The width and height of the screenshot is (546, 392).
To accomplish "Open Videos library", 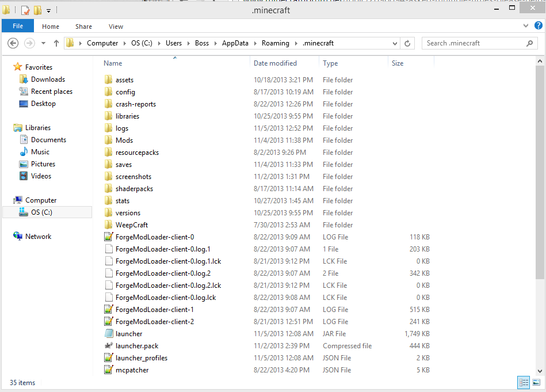I will tap(41, 176).
